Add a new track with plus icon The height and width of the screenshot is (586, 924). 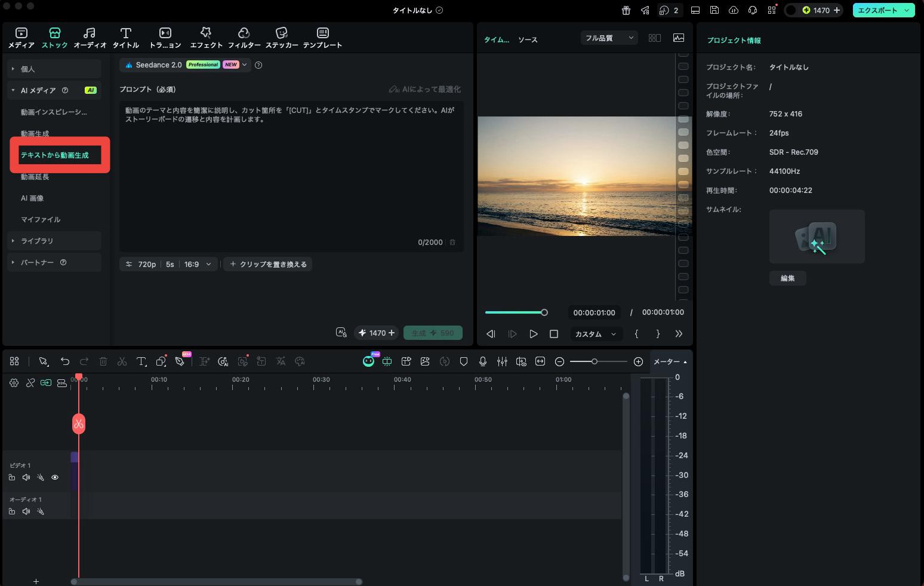36,581
